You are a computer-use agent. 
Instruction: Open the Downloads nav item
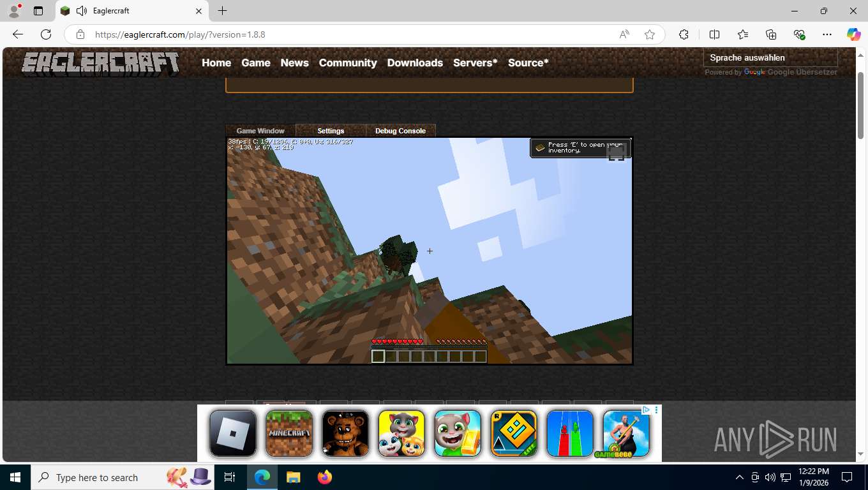pos(415,63)
